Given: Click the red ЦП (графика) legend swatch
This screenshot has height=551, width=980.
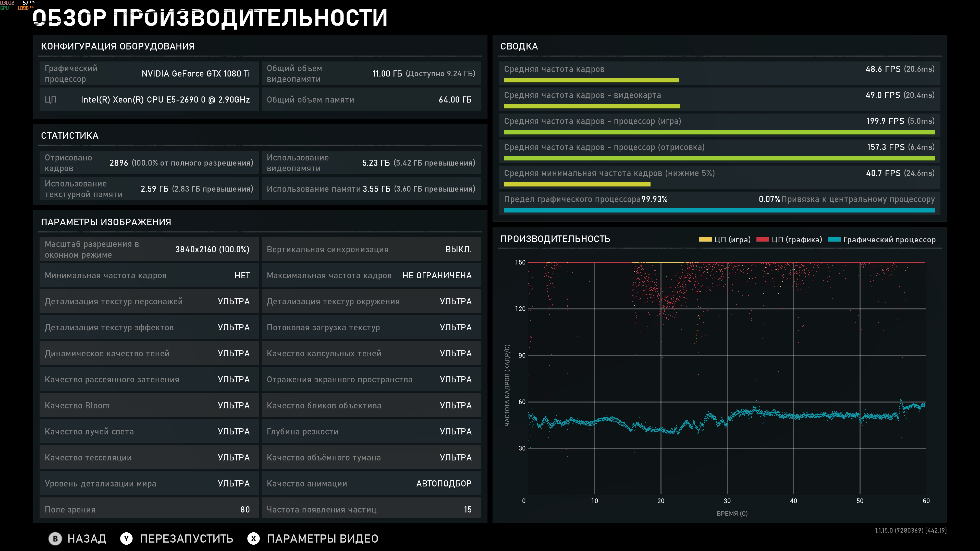Looking at the screenshot, I should click(762, 240).
